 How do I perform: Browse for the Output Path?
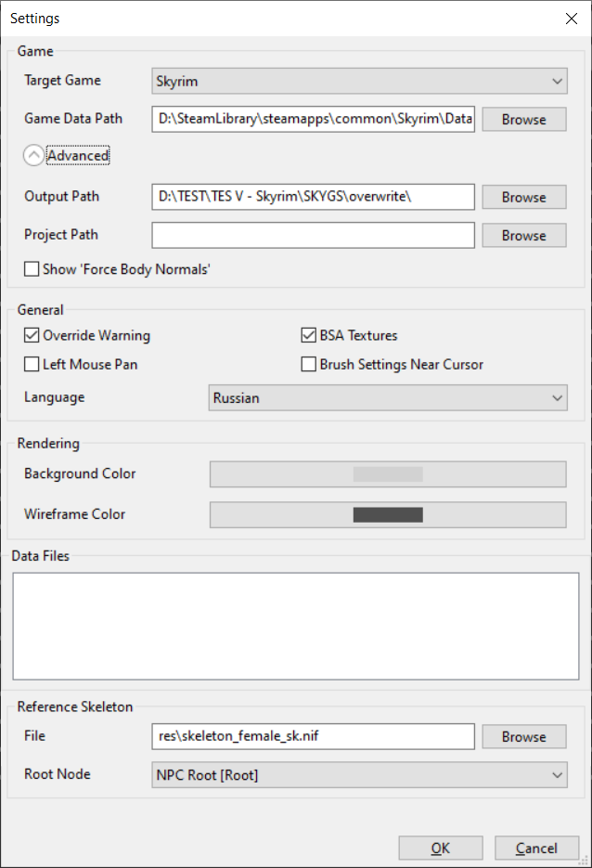pyautogui.click(x=523, y=198)
